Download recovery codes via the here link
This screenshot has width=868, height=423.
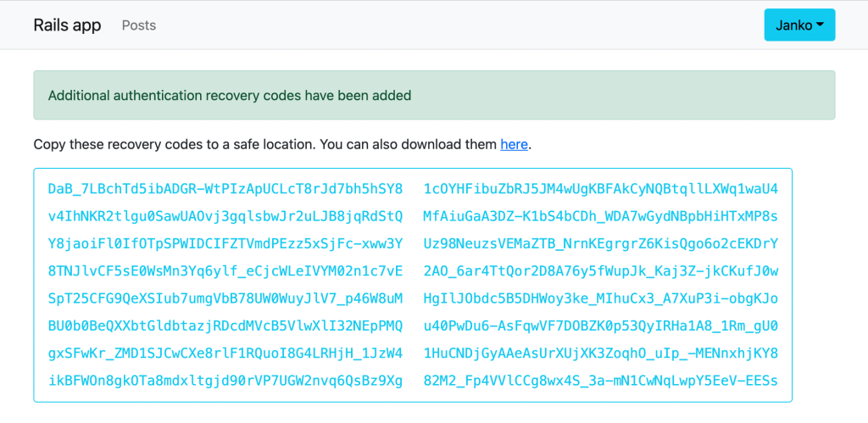(514, 144)
